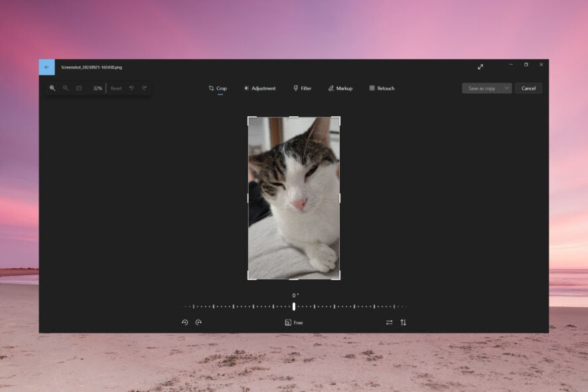
Task: Zoom in using the magnifier plus icon
Action: 52,88
